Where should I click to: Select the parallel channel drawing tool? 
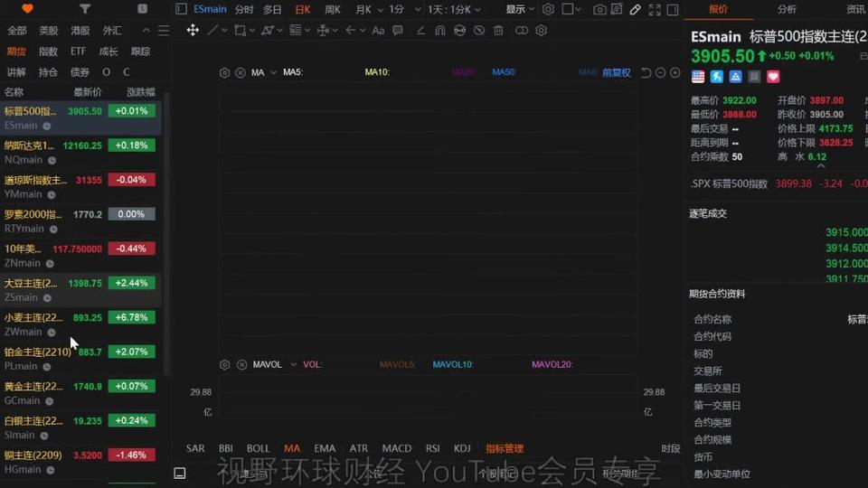[x=268, y=31]
